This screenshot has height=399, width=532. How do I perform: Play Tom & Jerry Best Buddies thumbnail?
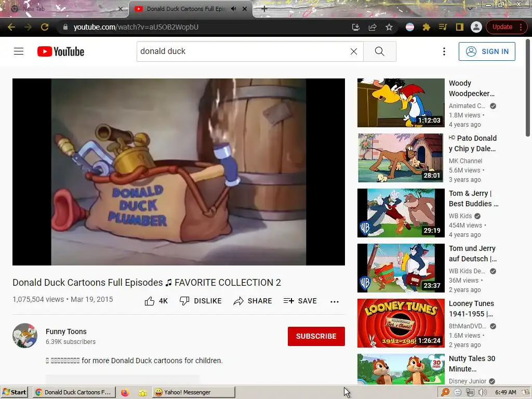[x=401, y=212]
